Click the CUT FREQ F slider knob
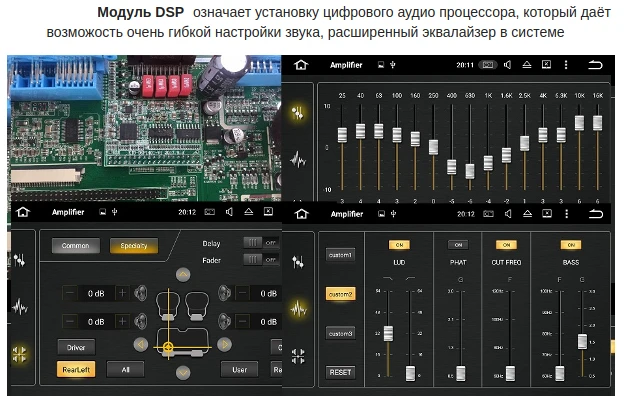Image resolution: width=624 pixels, height=396 pixels. [510, 373]
